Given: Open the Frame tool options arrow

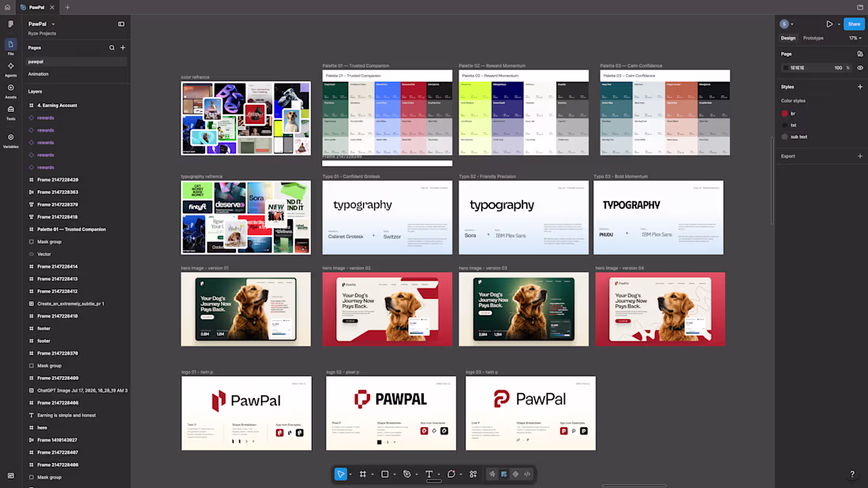Looking at the screenshot, I should (372, 474).
